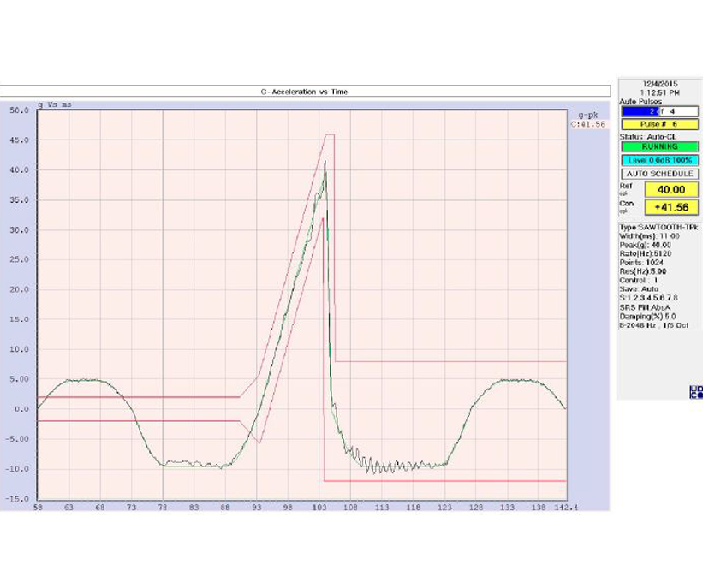Click the Res(Hz) 5.00 parameter

(x=643, y=271)
